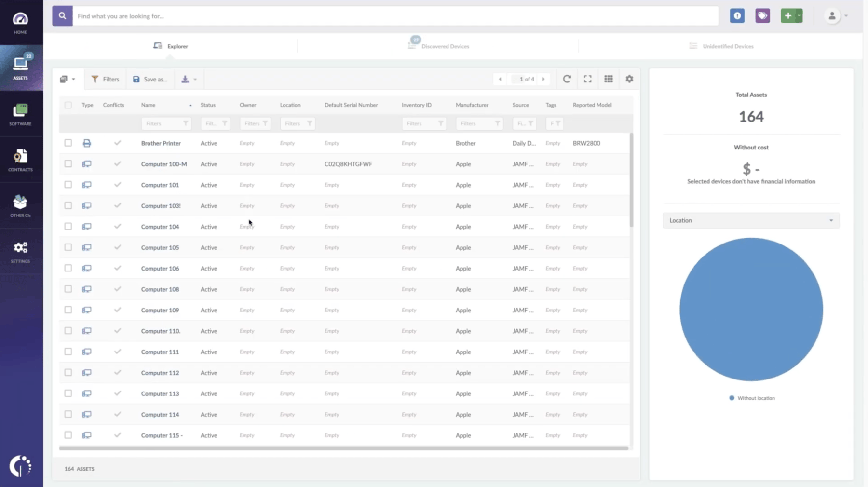Expand the green add button dropdown arrow
This screenshot has width=868, height=487.
(x=800, y=15)
